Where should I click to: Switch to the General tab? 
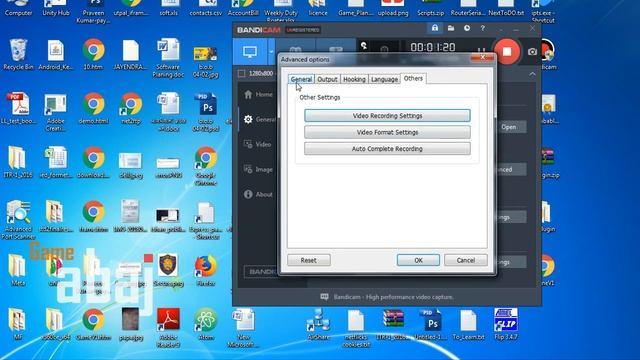301,79
